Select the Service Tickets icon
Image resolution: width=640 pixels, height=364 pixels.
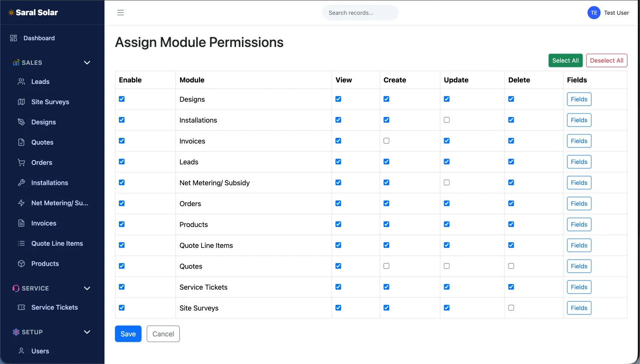(x=20, y=307)
